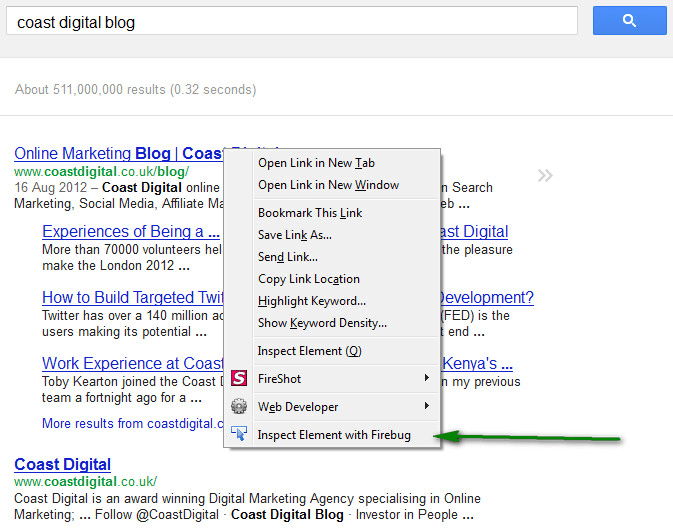This screenshot has height=529, width=673.
Task: Select Inspect Element (Q)
Action: click(x=309, y=351)
